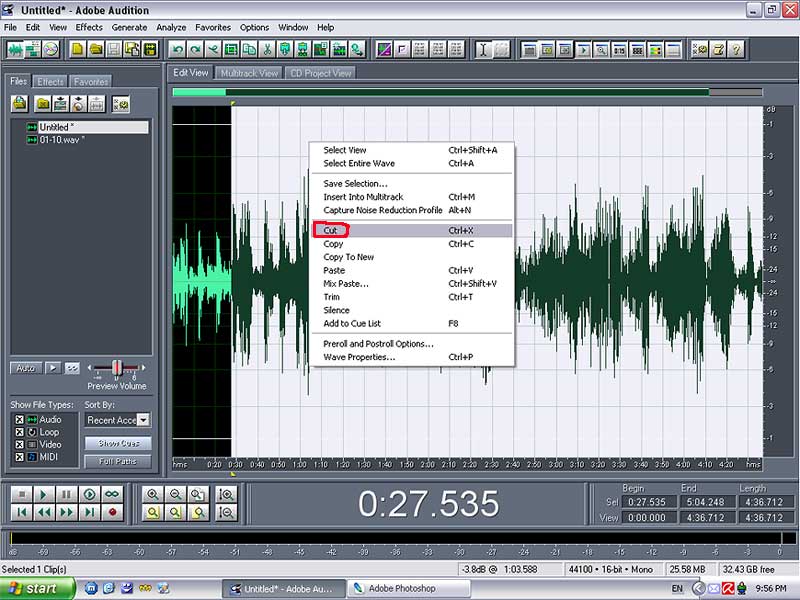Click the Open file folder toolbar icon
800x600 pixels.
(x=95, y=49)
